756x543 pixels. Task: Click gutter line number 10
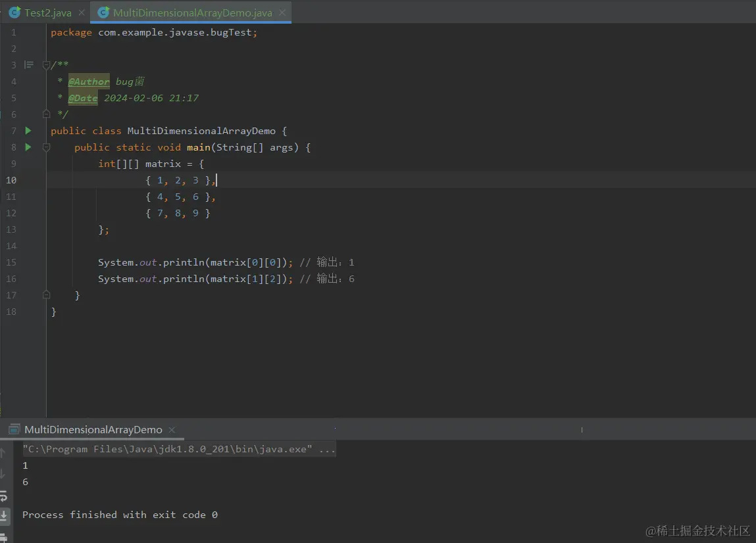coord(11,180)
